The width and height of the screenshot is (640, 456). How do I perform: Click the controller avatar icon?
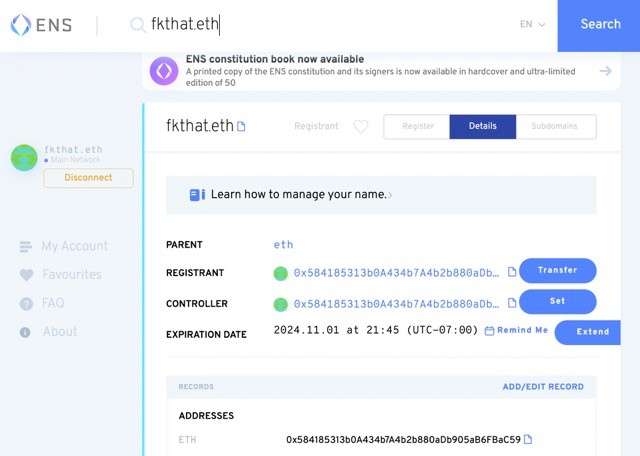coord(280,305)
